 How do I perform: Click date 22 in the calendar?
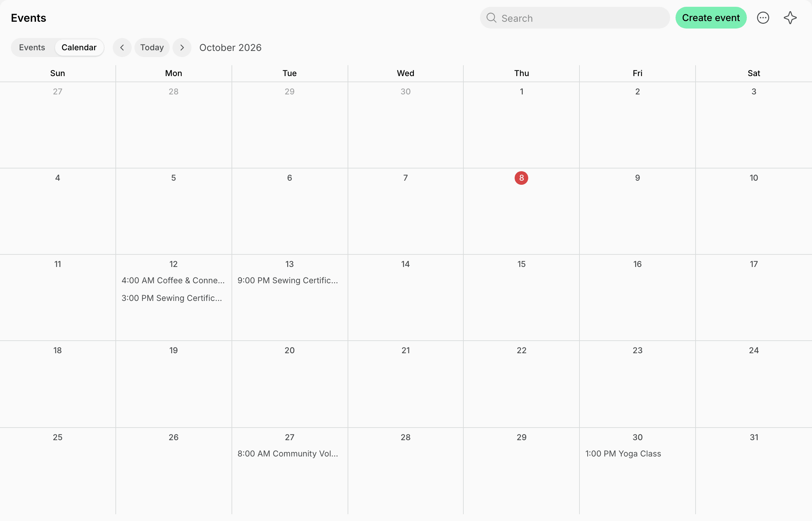pos(521,351)
